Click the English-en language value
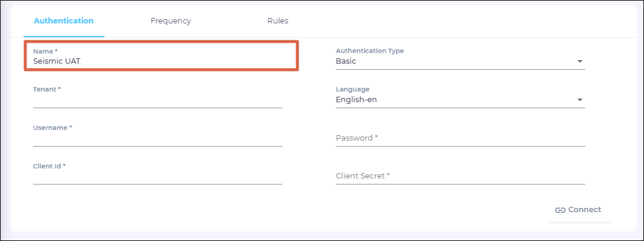Screen dimensions: 644x241 [356, 100]
